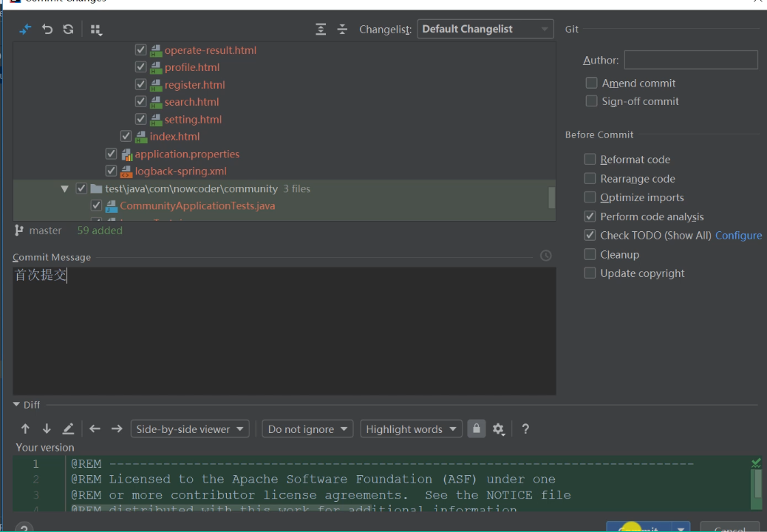This screenshot has height=532, width=767.
Task: Enable the Update copyright checkbox
Action: tap(590, 273)
